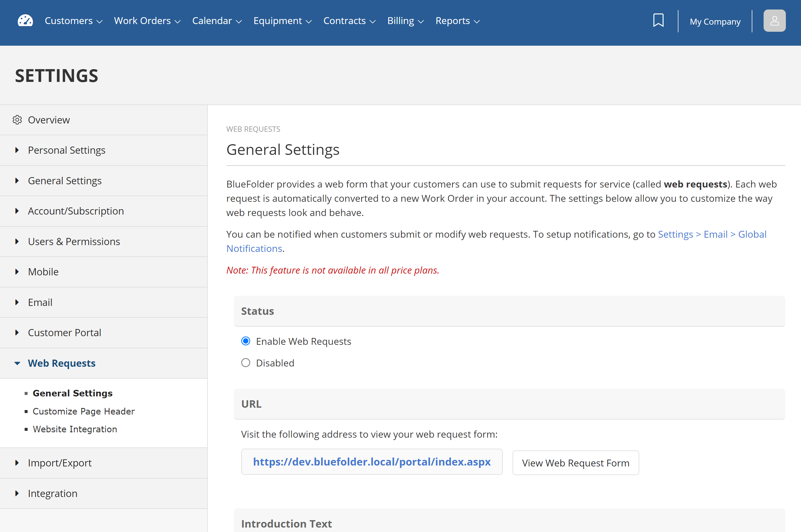Image resolution: width=801 pixels, height=532 pixels.
Task: Open the dashboard gauge home icon
Action: (26, 21)
